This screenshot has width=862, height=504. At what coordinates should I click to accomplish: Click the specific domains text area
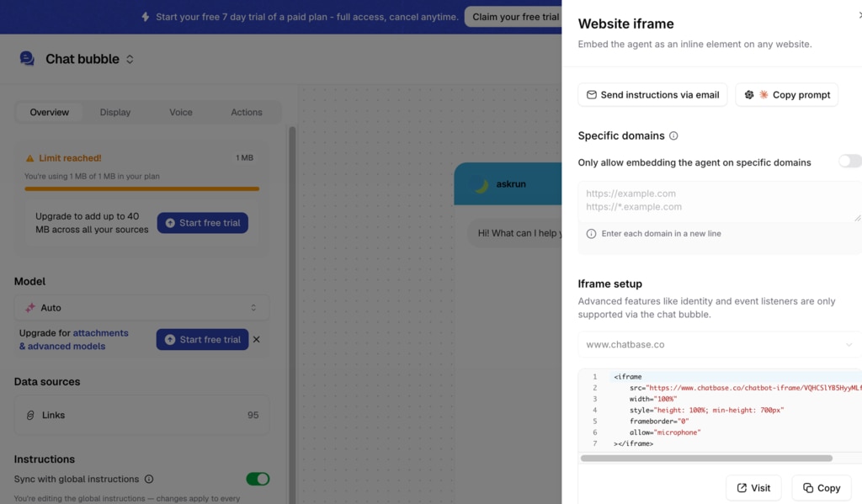720,201
